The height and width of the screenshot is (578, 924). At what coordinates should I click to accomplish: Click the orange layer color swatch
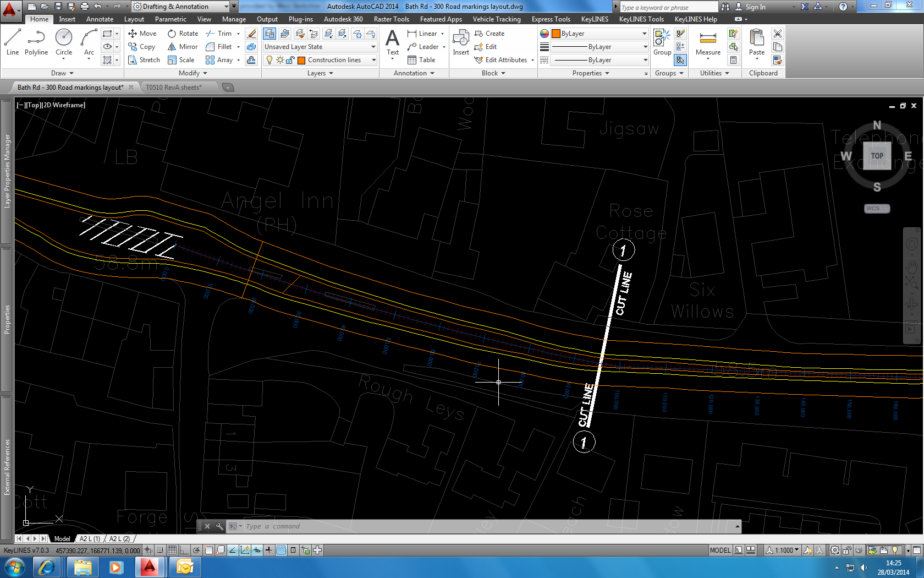tap(301, 60)
